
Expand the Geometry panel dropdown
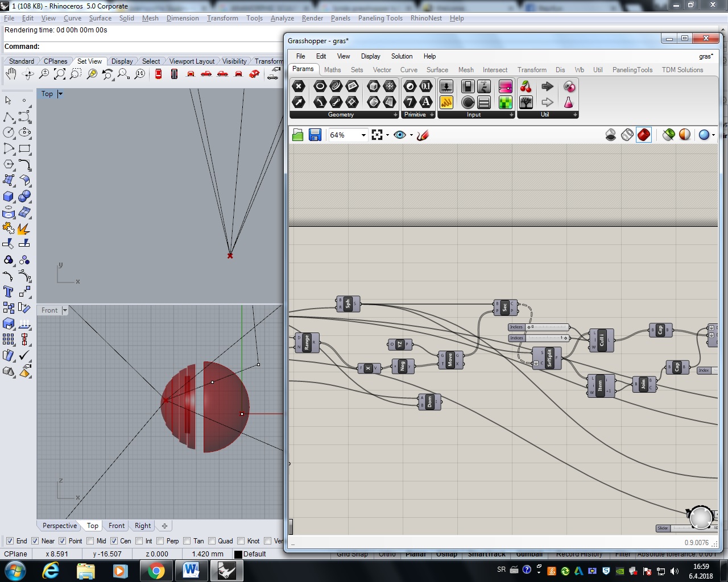coord(396,115)
